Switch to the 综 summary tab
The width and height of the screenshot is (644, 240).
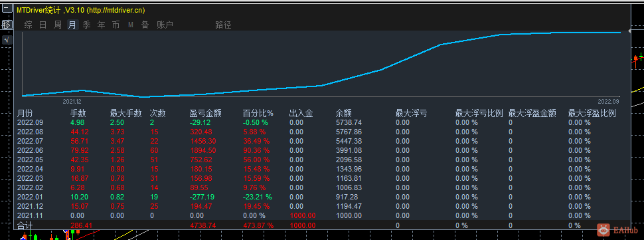tap(29, 25)
